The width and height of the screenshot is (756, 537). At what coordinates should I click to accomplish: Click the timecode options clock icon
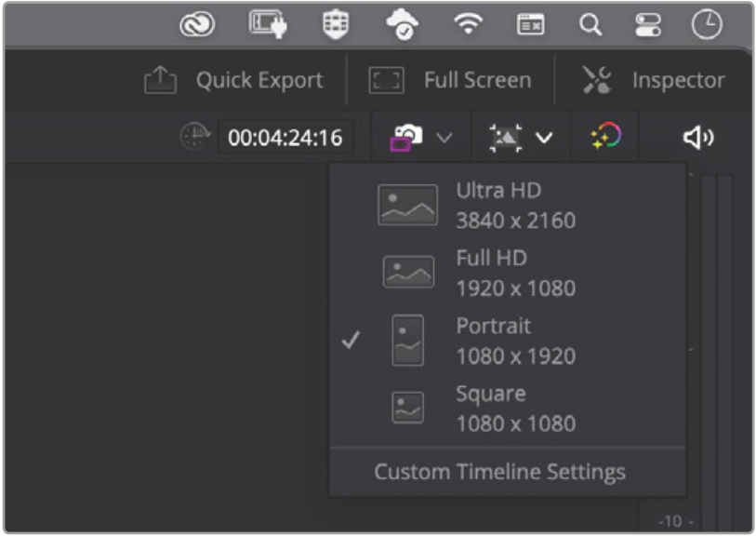pos(192,138)
